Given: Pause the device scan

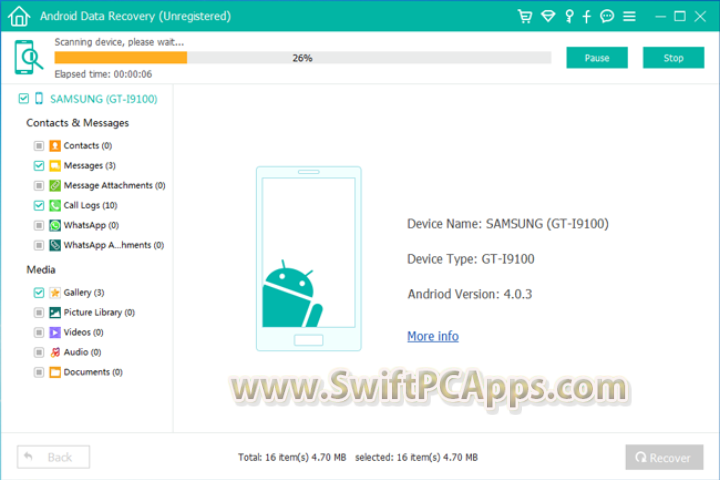Looking at the screenshot, I should click(x=596, y=58).
